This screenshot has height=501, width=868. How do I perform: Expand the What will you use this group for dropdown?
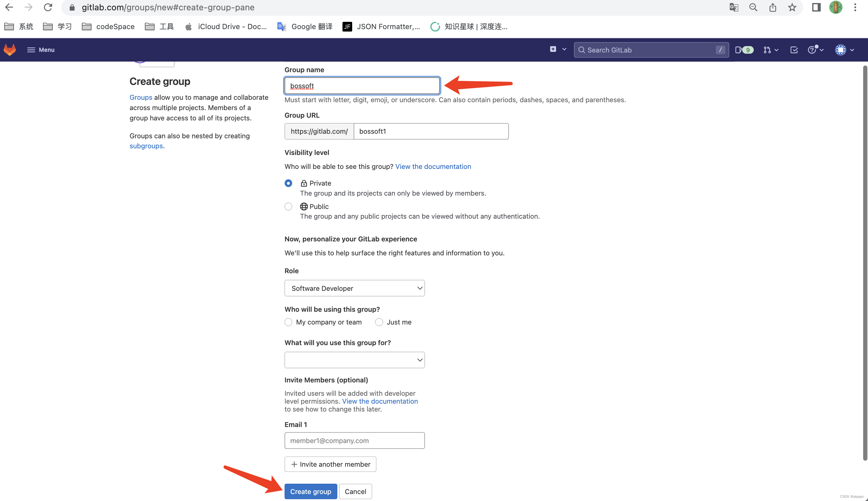click(x=355, y=360)
